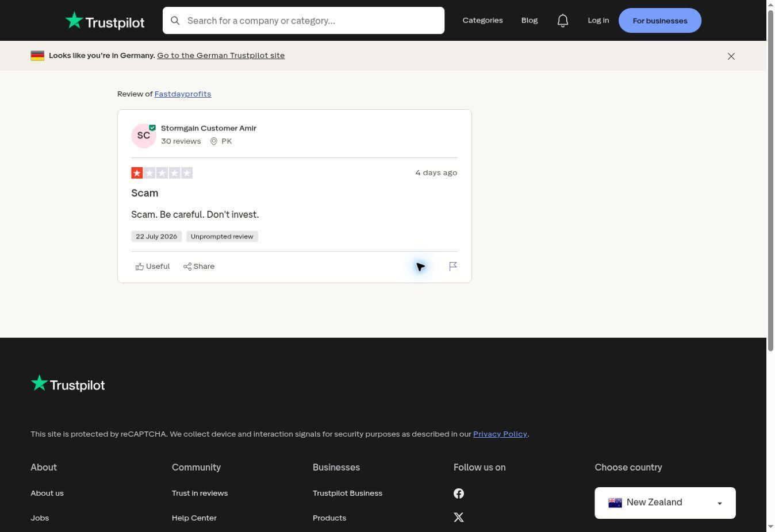Screen dimensions: 775x532
Task: Open Trust in reviews footer link
Action: point(199,494)
